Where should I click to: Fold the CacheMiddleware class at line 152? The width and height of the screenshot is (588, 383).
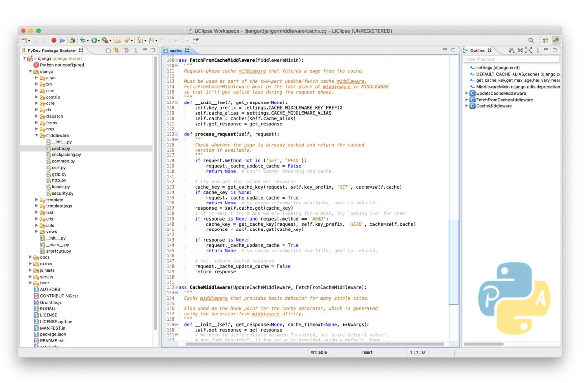point(177,287)
